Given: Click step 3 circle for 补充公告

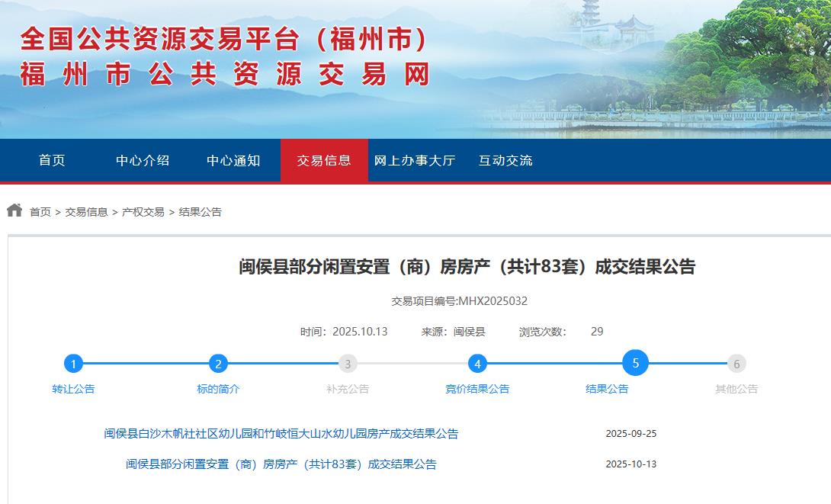Looking at the screenshot, I should click(x=348, y=364).
